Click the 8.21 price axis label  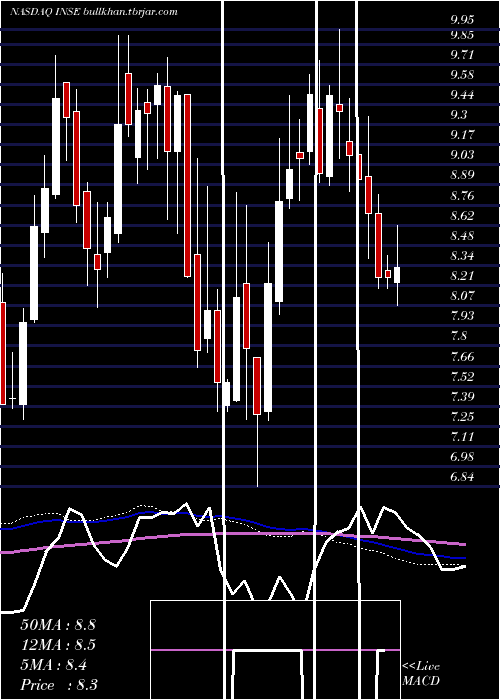[462, 275]
